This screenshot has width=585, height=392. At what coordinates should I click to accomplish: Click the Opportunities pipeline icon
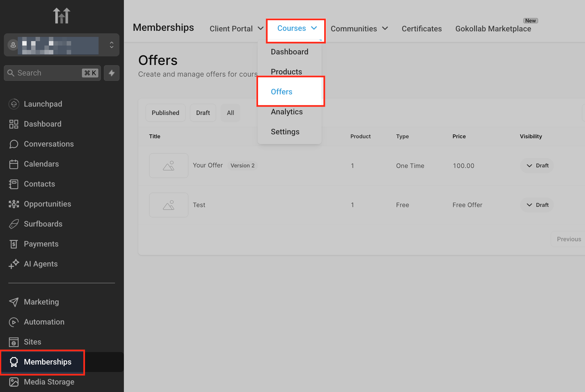click(x=14, y=204)
